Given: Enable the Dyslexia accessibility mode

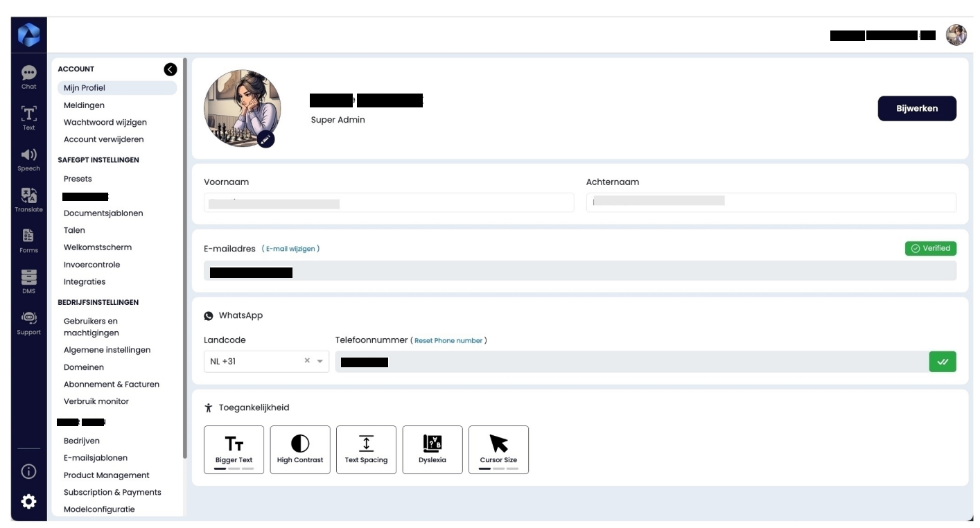Looking at the screenshot, I should (x=432, y=449).
